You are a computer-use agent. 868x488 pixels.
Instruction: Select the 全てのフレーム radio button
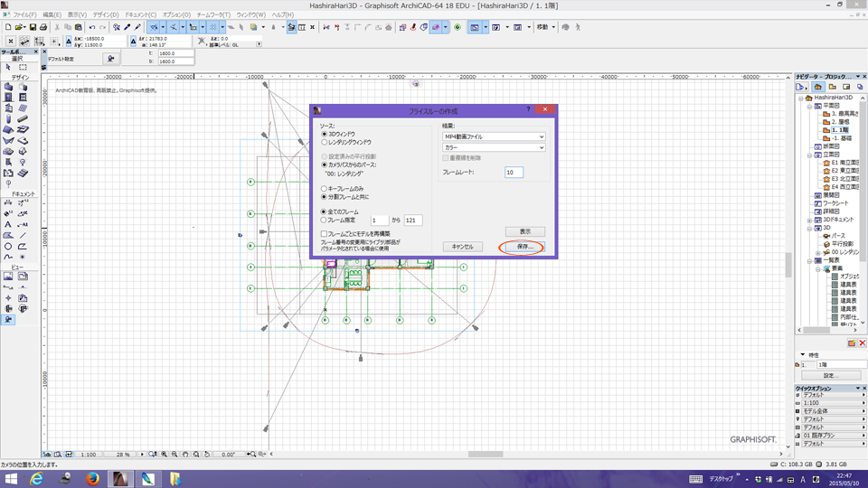[x=325, y=211]
